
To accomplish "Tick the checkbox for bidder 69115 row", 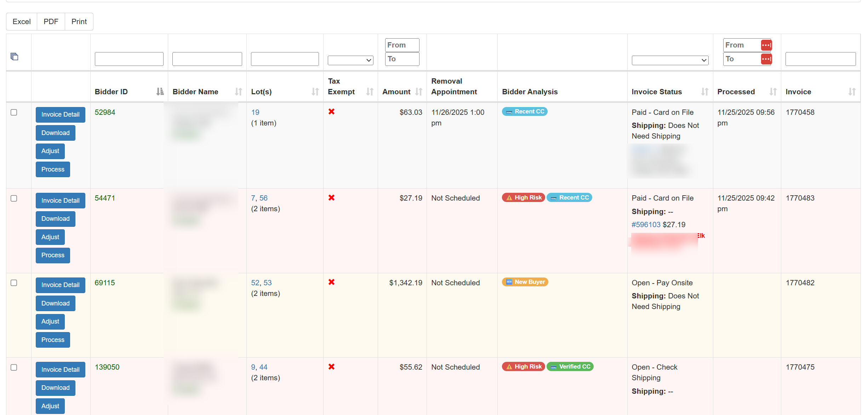I will click(x=14, y=283).
